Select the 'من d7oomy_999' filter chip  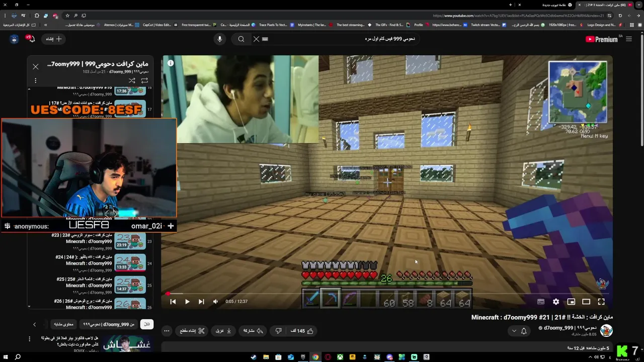point(109,324)
